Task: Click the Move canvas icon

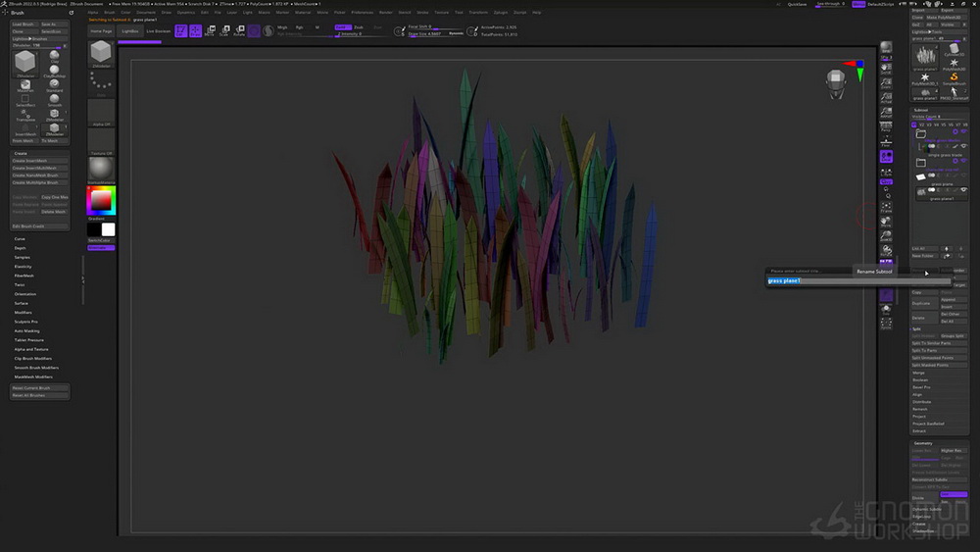Action: tap(886, 222)
